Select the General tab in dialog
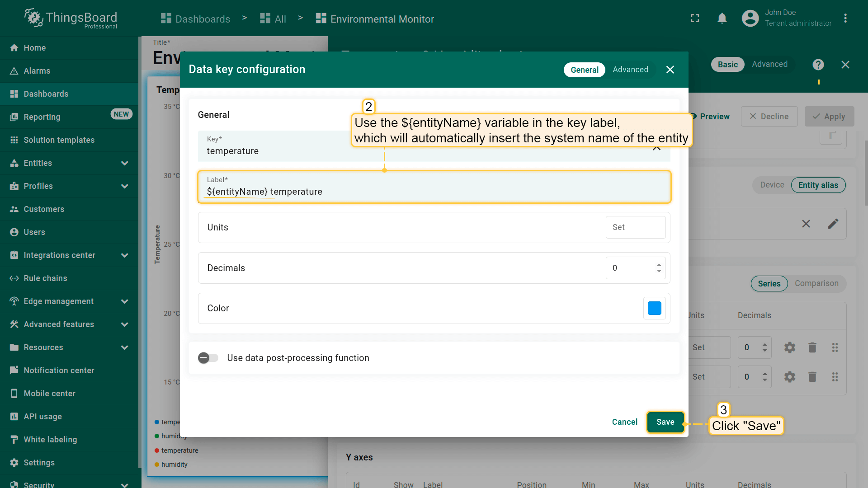Screen dimensions: 868x488 click(584, 70)
